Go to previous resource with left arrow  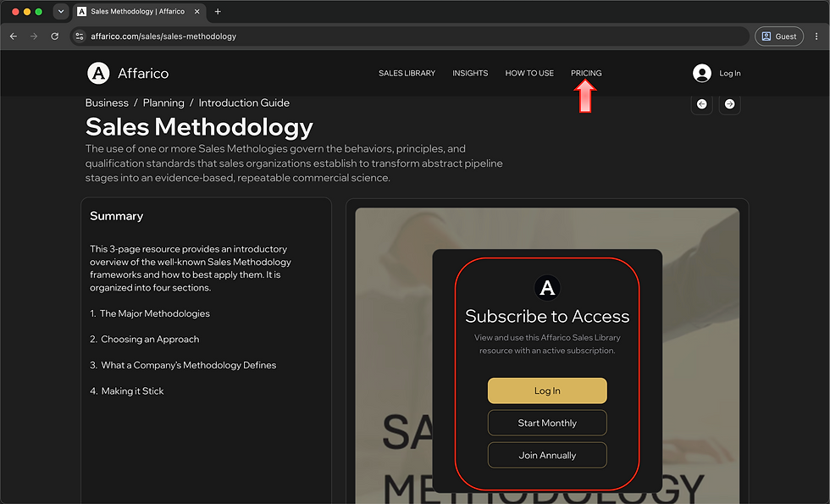(x=702, y=103)
